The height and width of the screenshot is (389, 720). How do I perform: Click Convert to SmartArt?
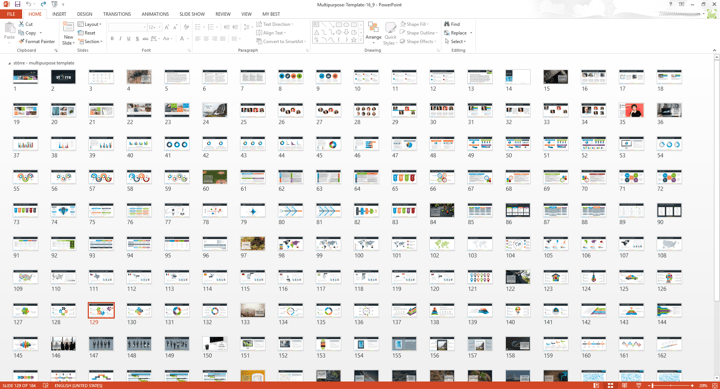(280, 41)
